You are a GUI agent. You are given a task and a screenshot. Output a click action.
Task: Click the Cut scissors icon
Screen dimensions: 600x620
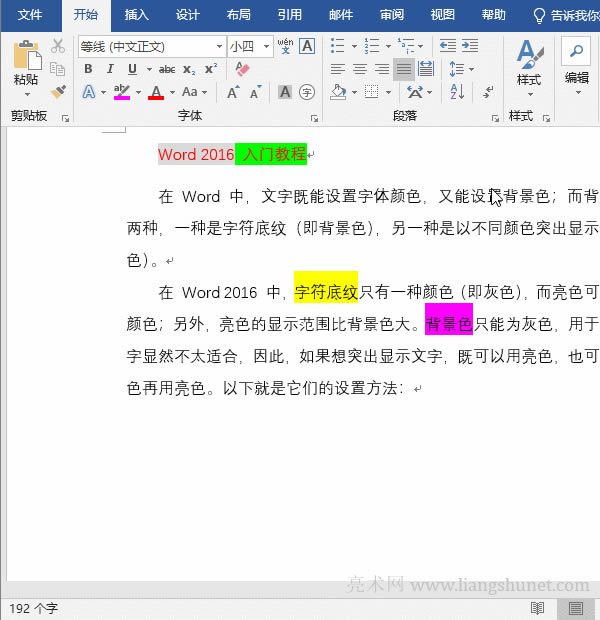(x=58, y=47)
